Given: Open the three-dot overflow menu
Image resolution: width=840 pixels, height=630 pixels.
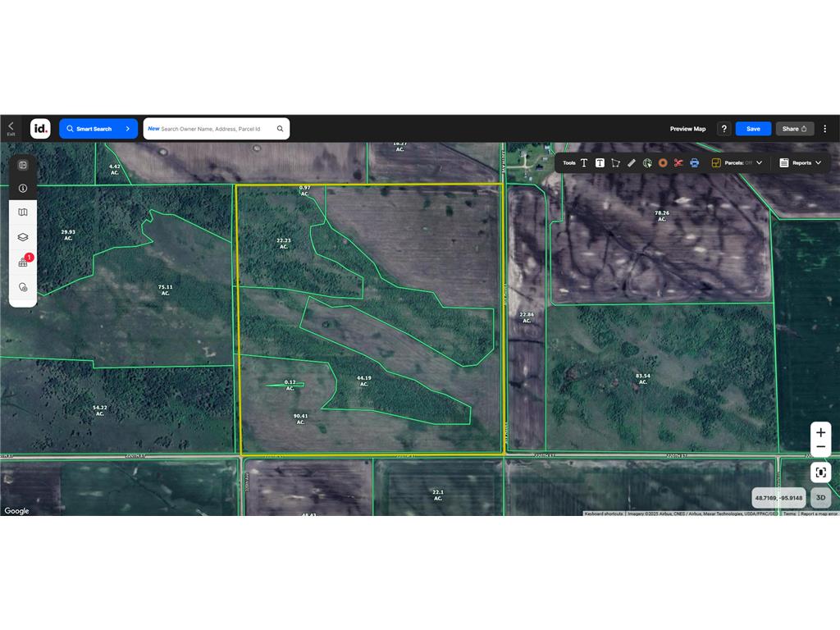Looking at the screenshot, I should (x=825, y=129).
